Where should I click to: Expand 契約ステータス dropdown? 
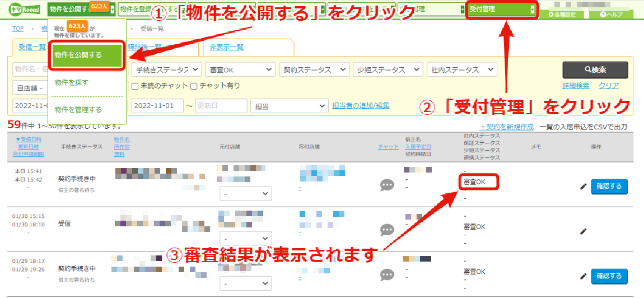pyautogui.click(x=314, y=69)
